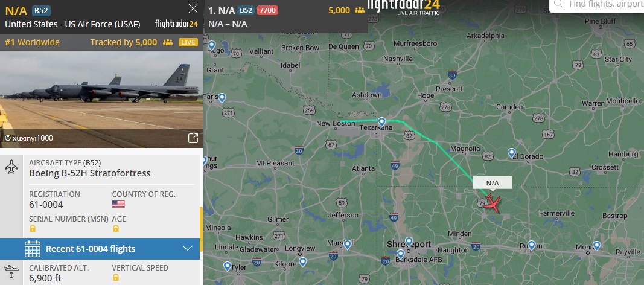This screenshot has height=285, width=644.
Task: Click the Ruston airport pin marker
Action: tap(532, 245)
